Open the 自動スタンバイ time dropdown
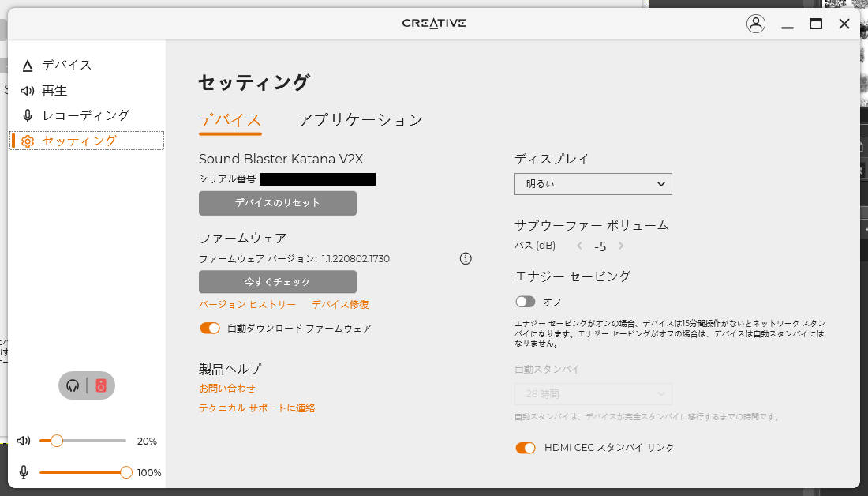The width and height of the screenshot is (868, 496). [x=593, y=394]
